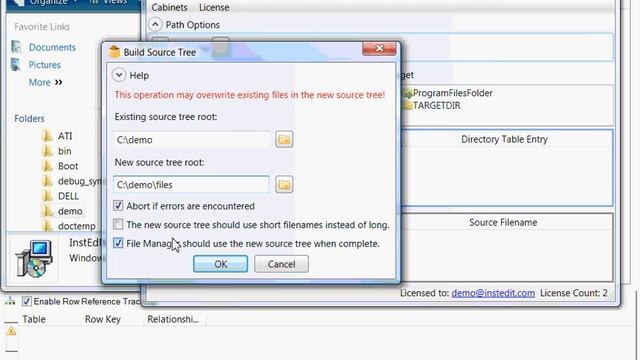This screenshot has height=360, width=640.
Task: Collapse the Path Options section
Action: pyautogui.click(x=155, y=24)
